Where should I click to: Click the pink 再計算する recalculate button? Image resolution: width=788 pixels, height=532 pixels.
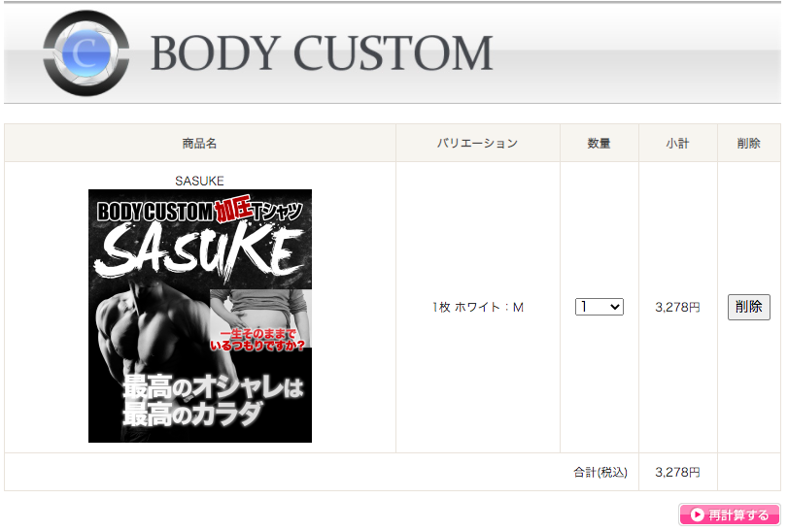(729, 515)
